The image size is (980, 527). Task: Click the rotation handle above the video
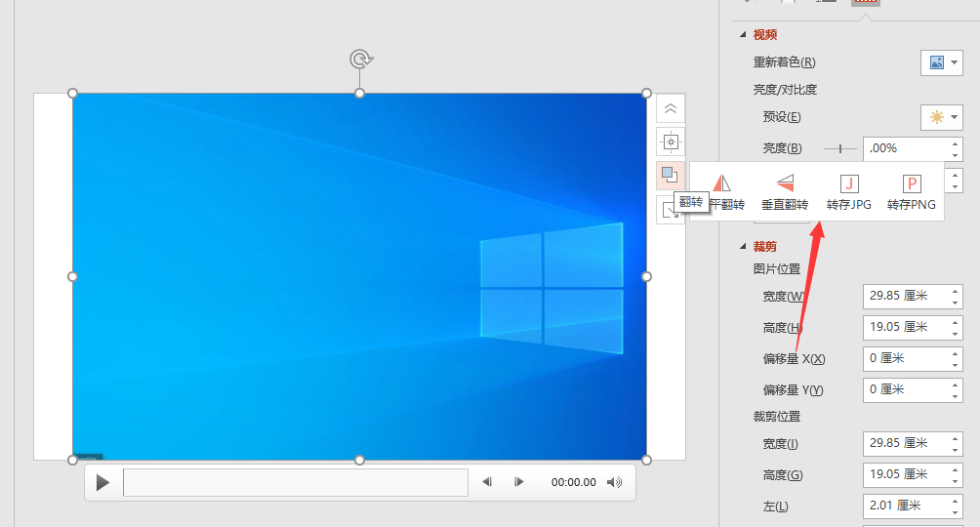360,60
